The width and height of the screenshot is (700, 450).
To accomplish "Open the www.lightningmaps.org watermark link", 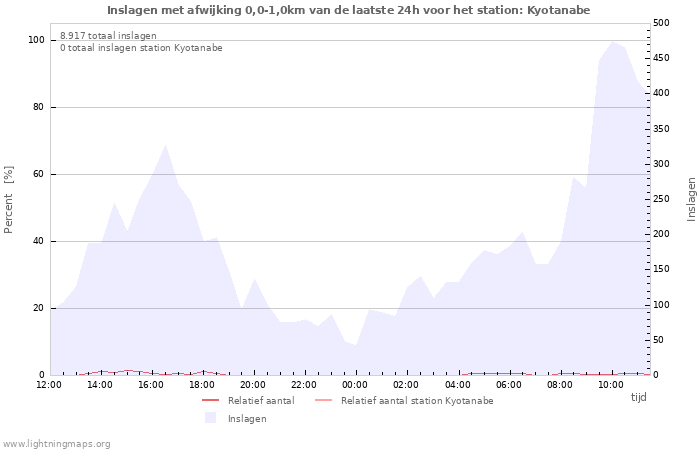I will (56, 443).
